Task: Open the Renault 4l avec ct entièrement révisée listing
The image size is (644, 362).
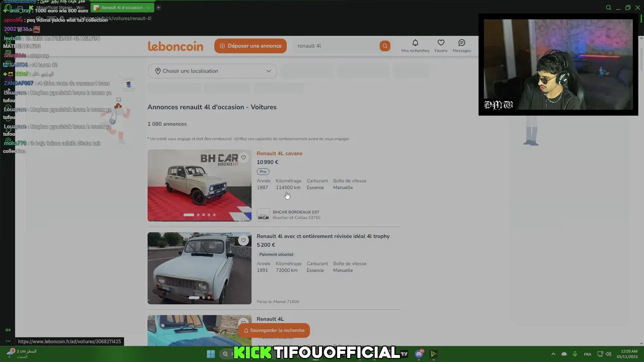Action: tap(323, 236)
